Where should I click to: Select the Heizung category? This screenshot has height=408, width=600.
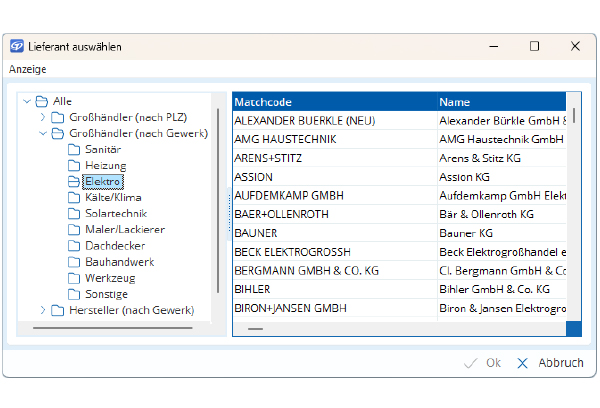(106, 165)
